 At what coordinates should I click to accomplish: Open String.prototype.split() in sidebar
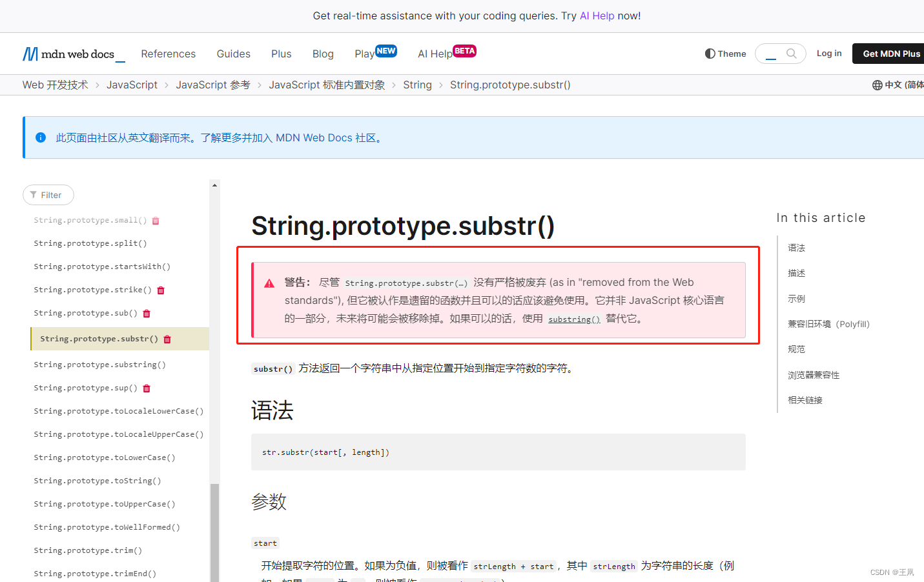tap(90, 244)
